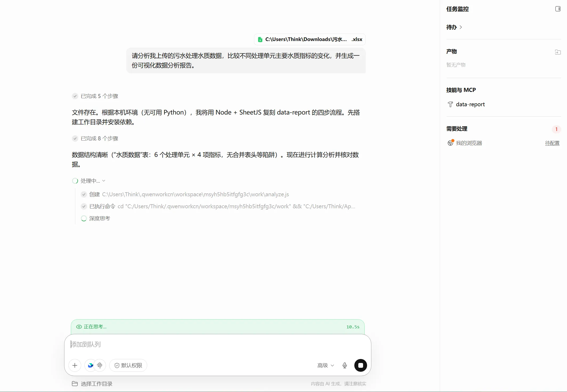Click the plus add button in input bar
Viewport: 567px width, 392px height.
[x=75, y=365]
